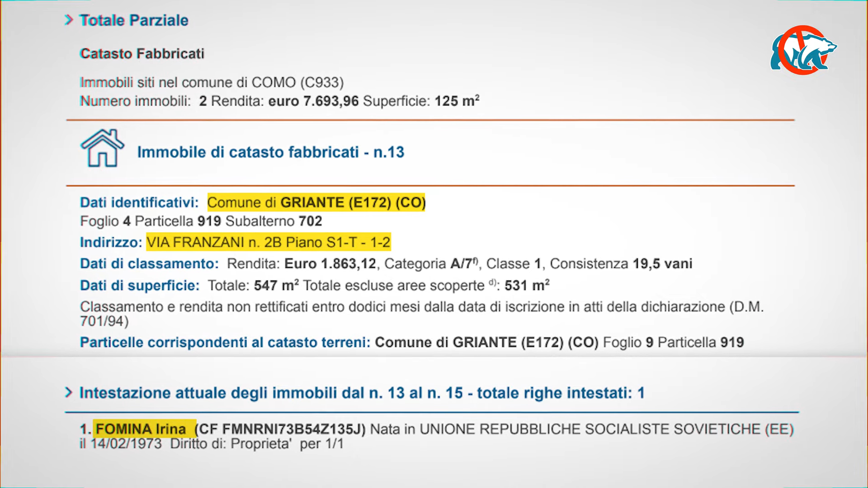Open the Totale Parziale section heading
Screen dimensions: 868x488
(x=134, y=20)
